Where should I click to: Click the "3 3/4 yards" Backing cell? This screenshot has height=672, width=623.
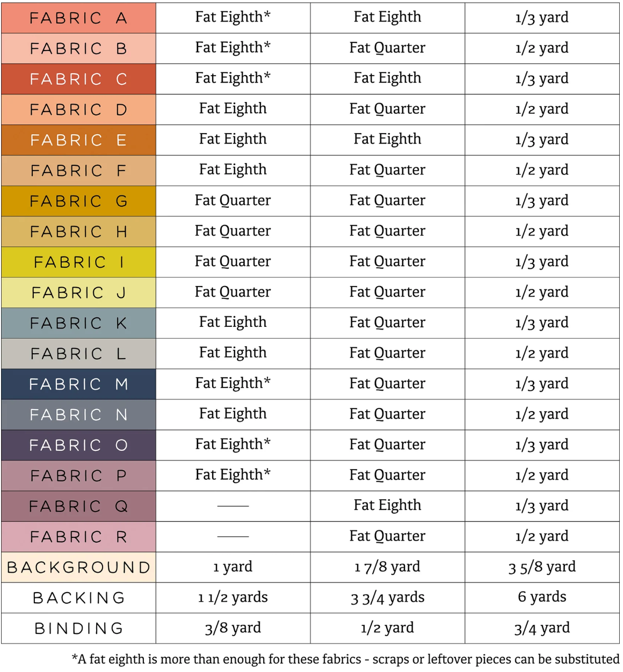pyautogui.click(x=387, y=597)
